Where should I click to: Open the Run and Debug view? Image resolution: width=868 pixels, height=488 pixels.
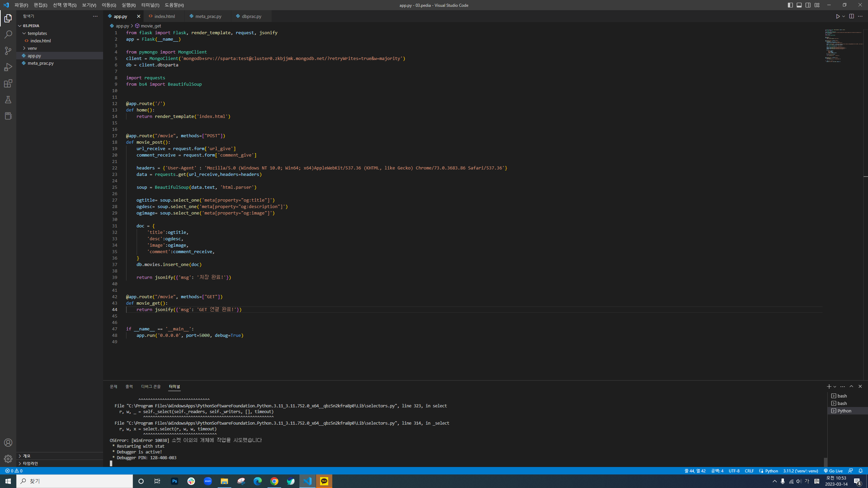[x=8, y=67]
